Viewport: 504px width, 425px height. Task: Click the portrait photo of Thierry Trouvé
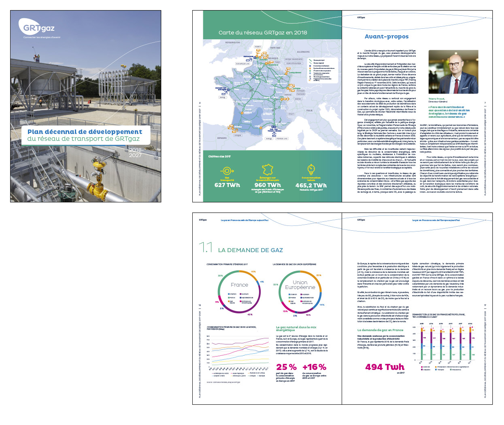click(453, 72)
